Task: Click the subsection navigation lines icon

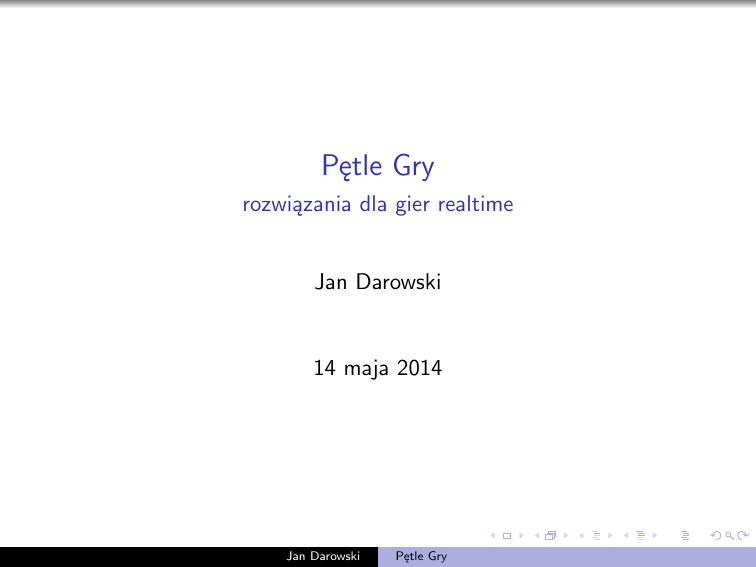Action: coord(594,537)
